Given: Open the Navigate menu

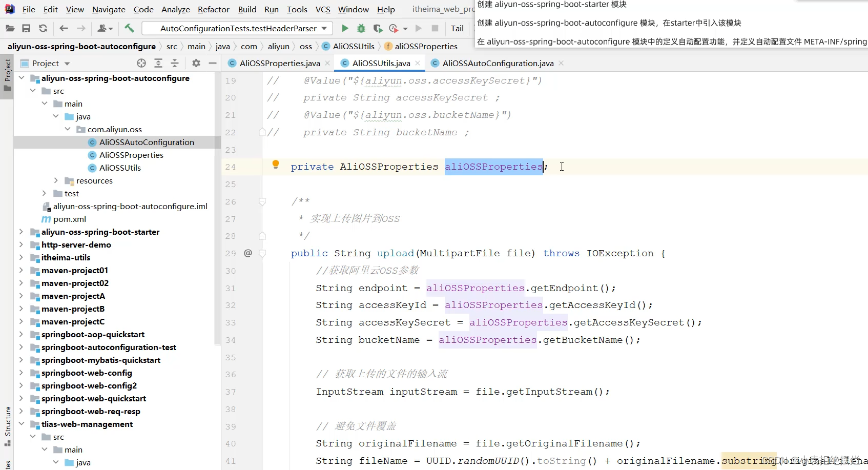Looking at the screenshot, I should (x=109, y=9).
